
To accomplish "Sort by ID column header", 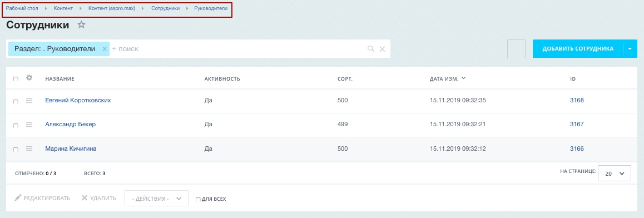I will (x=572, y=79).
